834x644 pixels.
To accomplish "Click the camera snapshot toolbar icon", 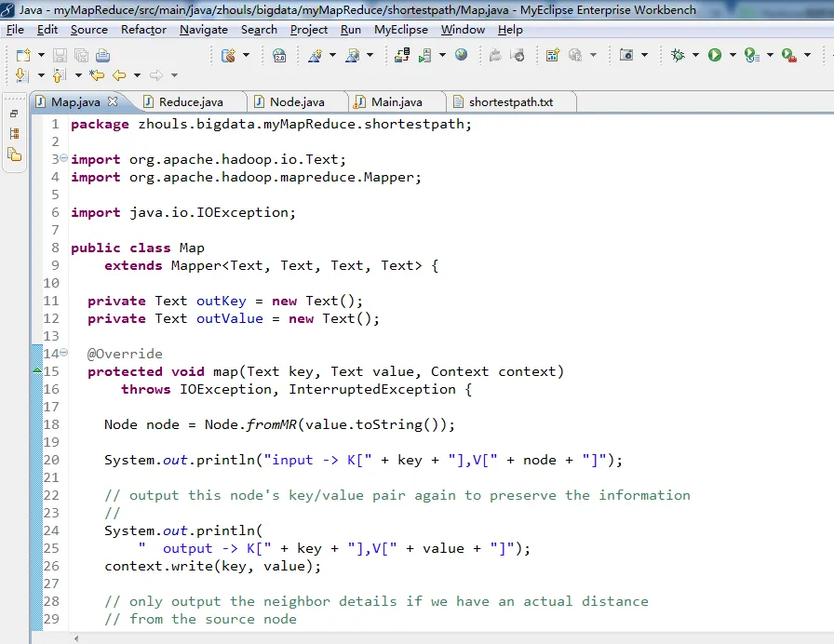I will click(626, 55).
